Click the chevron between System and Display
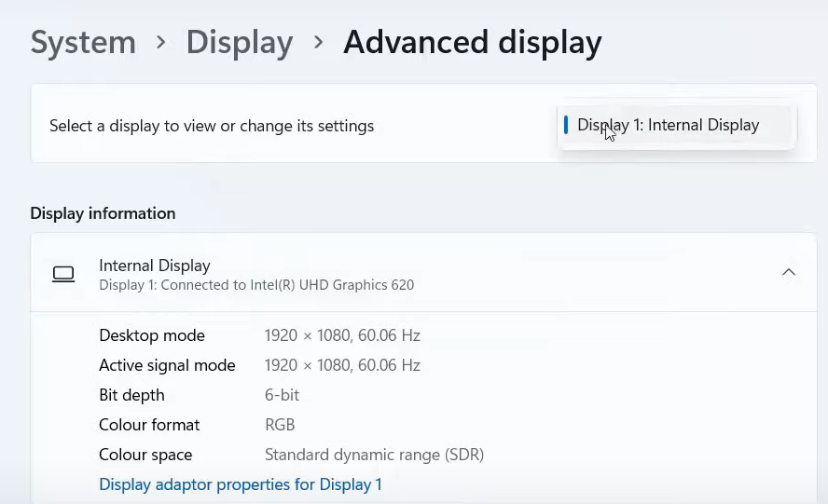Viewport: 828px width, 504px height. 161,42
